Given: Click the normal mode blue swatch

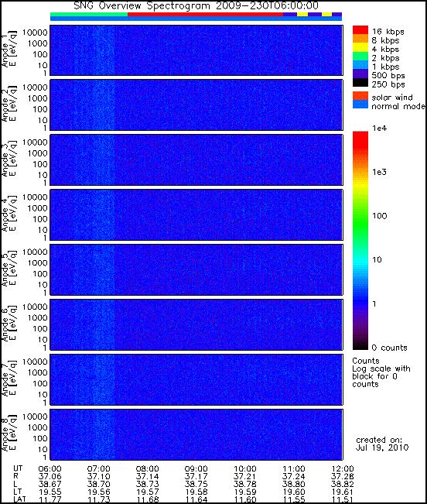Looking at the screenshot, I should 360,105.
